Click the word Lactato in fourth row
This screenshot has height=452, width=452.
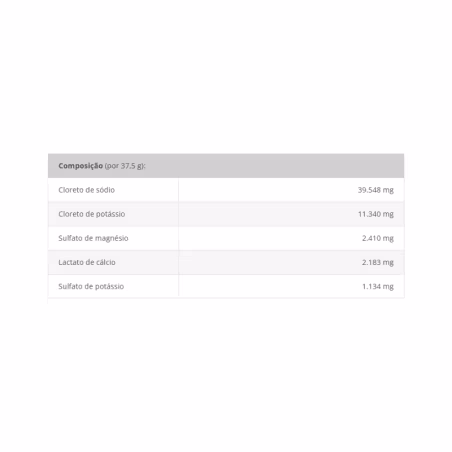71,262
